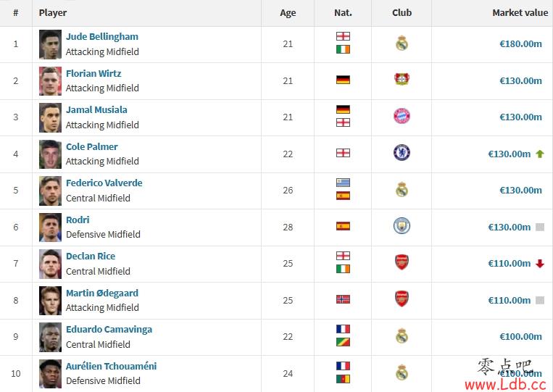Open Jude Bellingham player profile link
The height and width of the screenshot is (392, 553).
click(x=102, y=37)
